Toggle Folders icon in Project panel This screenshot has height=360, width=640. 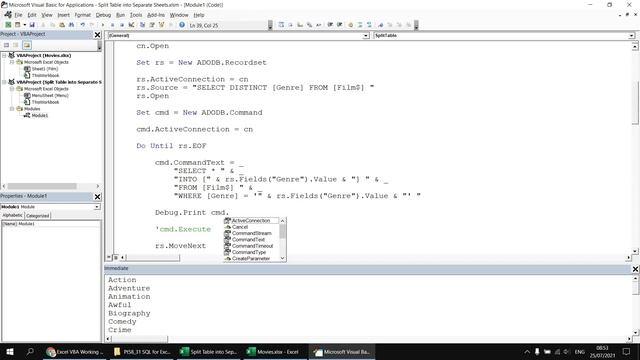click(27, 45)
